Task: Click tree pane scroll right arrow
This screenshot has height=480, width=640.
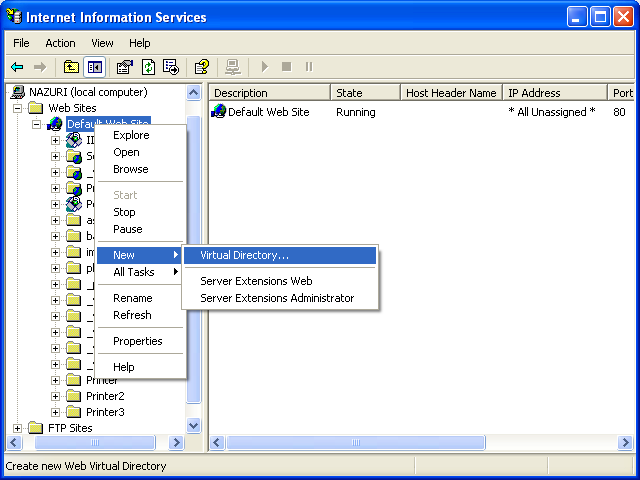Action: [177, 442]
